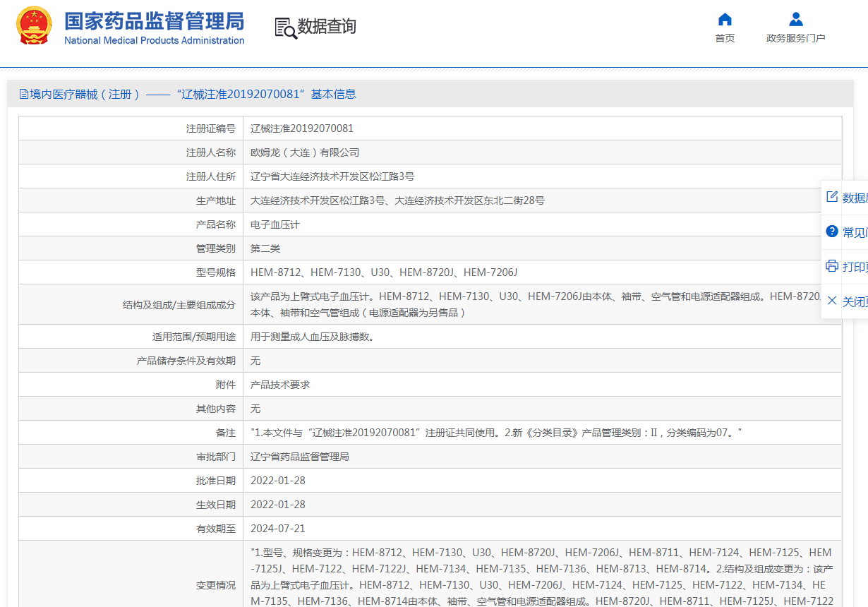This screenshot has height=607, width=868.
Task: Click the NMPA national emblem logo
Action: [x=34, y=26]
